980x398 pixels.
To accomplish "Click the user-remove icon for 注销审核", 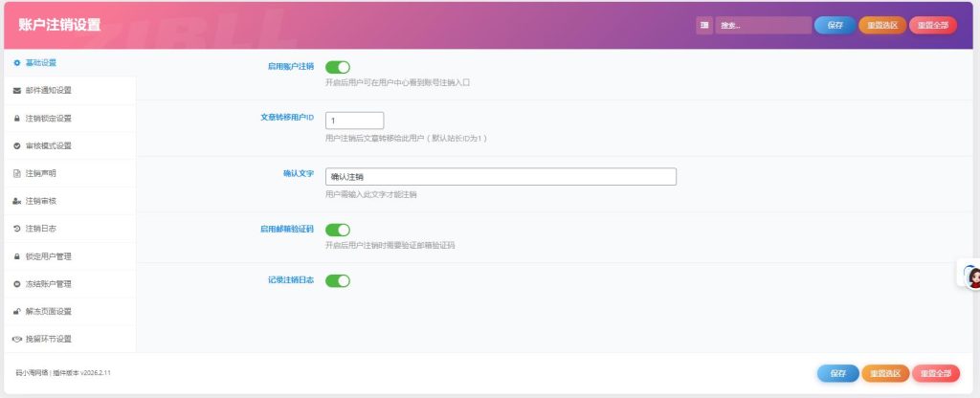I will coord(17,201).
